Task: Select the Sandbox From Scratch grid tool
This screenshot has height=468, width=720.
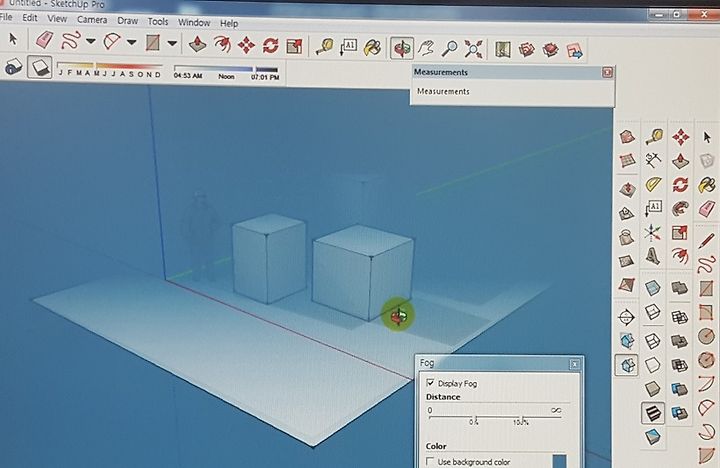Action: pyautogui.click(x=627, y=161)
